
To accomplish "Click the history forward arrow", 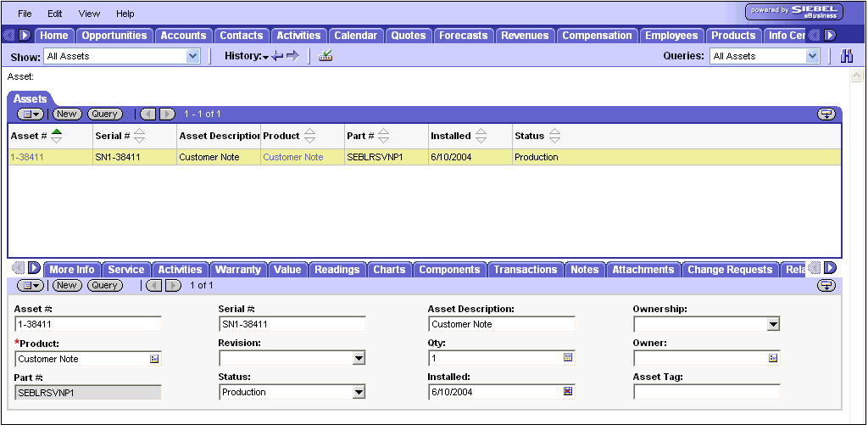I will 292,56.
